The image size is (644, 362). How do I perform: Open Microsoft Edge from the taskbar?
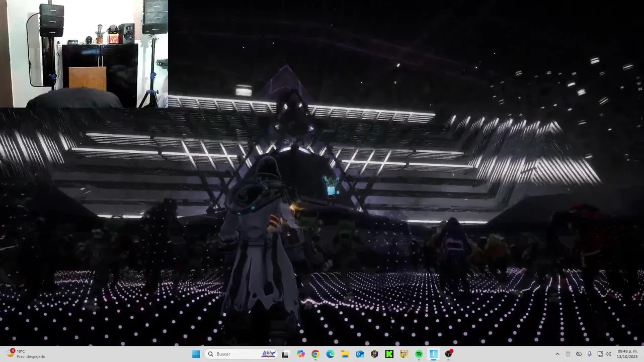(330, 354)
